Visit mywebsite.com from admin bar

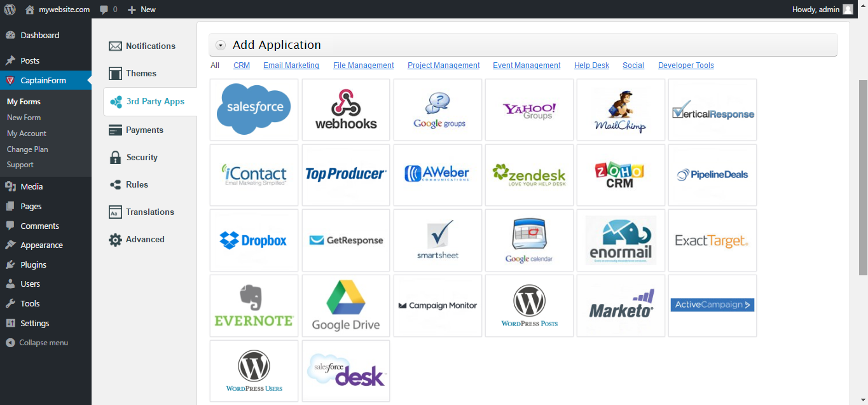click(57, 9)
